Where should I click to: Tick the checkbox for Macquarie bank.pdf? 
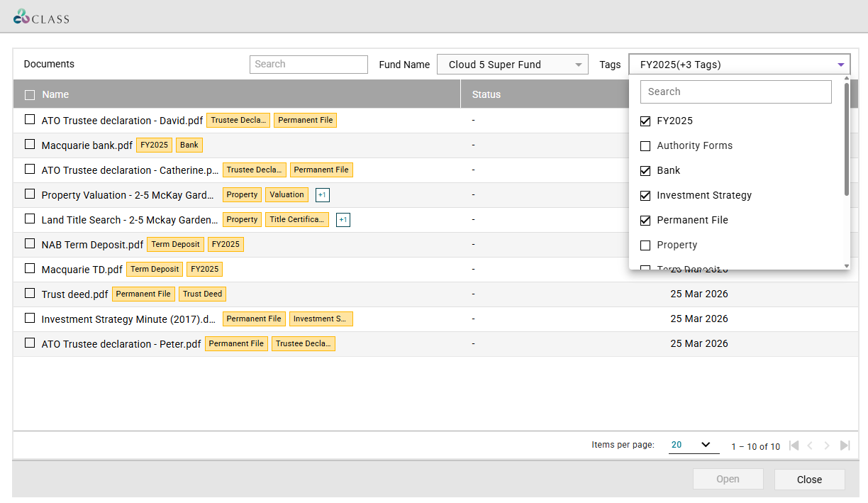[x=30, y=144]
